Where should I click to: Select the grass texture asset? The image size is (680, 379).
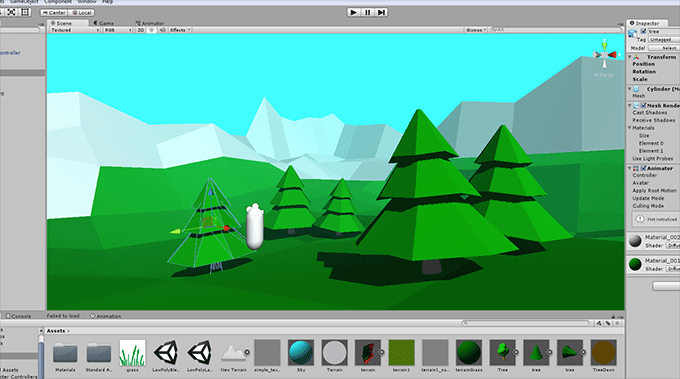132,356
